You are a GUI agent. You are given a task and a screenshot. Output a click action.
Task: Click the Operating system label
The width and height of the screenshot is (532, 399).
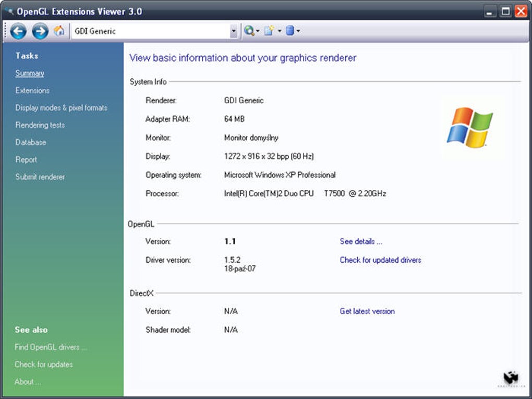[173, 175]
